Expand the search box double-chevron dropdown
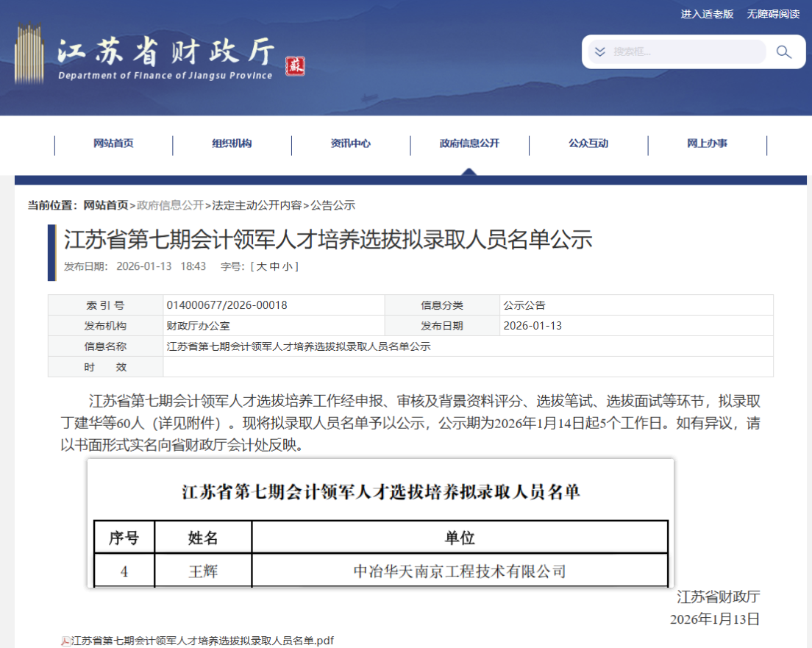The image size is (812, 648). 600,52
